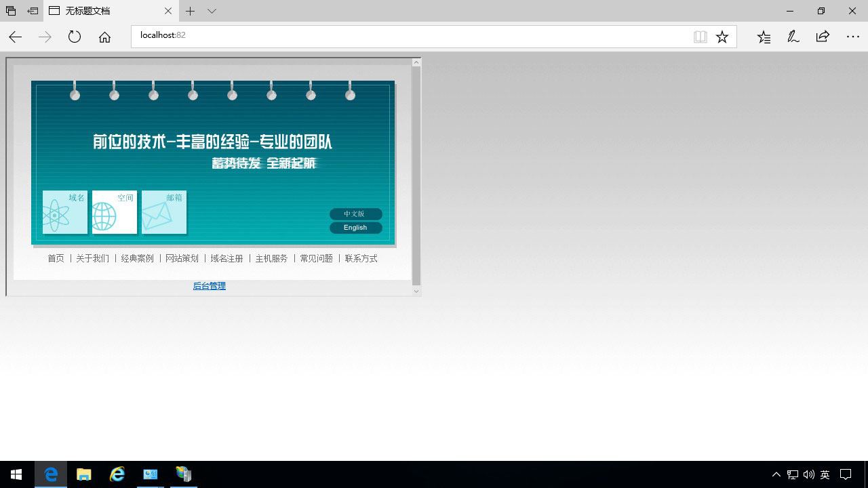Open the 邮箱 envelope icon tile
Viewport: 868px width, 488px height.
(164, 212)
